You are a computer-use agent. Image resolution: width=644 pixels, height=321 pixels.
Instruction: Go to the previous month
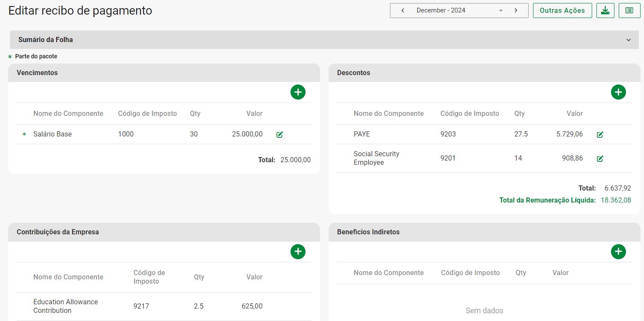click(403, 10)
